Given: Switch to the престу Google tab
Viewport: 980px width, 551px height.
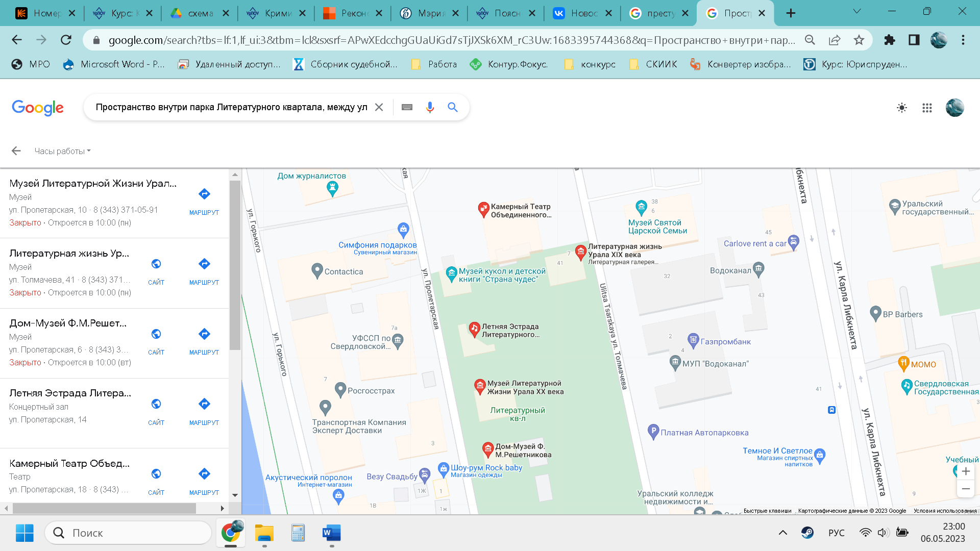Looking at the screenshot, I should pos(659,13).
